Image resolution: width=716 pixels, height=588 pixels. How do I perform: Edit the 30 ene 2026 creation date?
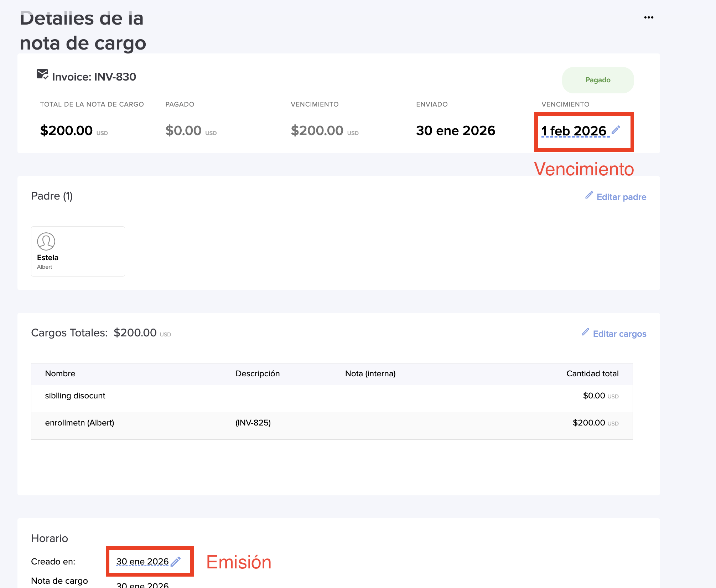point(142,562)
